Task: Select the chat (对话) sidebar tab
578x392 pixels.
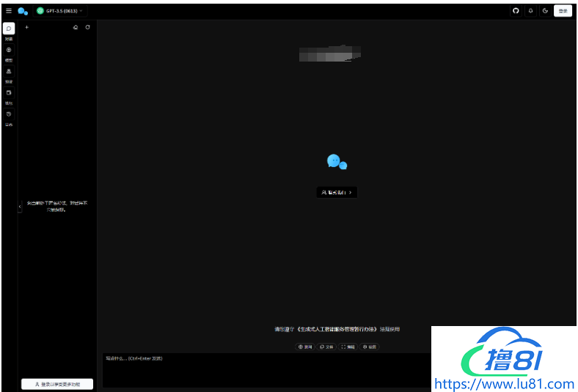Action: point(9,29)
